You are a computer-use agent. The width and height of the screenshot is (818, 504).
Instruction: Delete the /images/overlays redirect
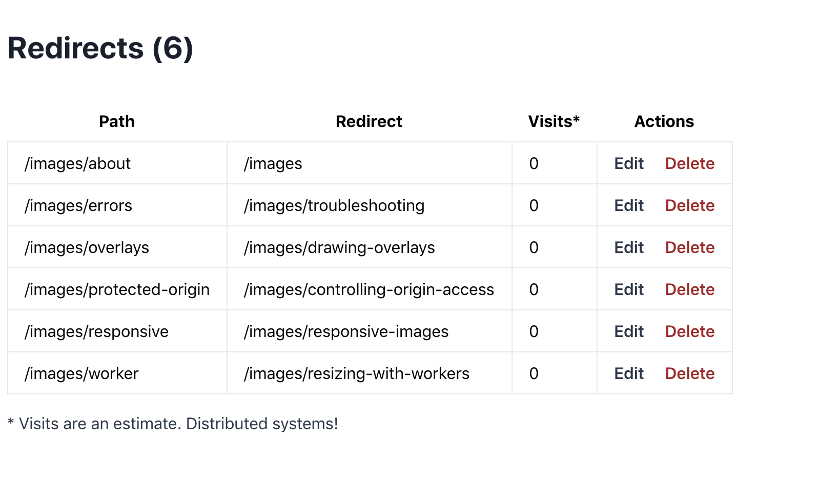pos(689,247)
